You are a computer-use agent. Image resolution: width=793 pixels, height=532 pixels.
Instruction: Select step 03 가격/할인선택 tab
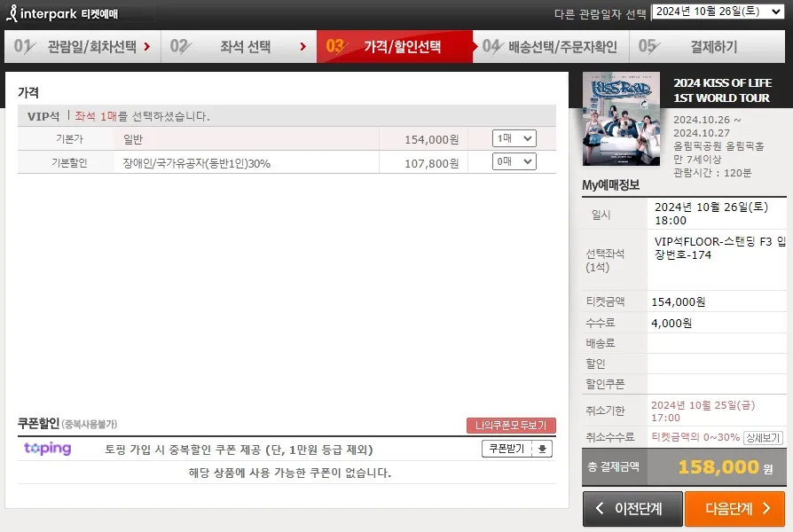[x=396, y=46]
